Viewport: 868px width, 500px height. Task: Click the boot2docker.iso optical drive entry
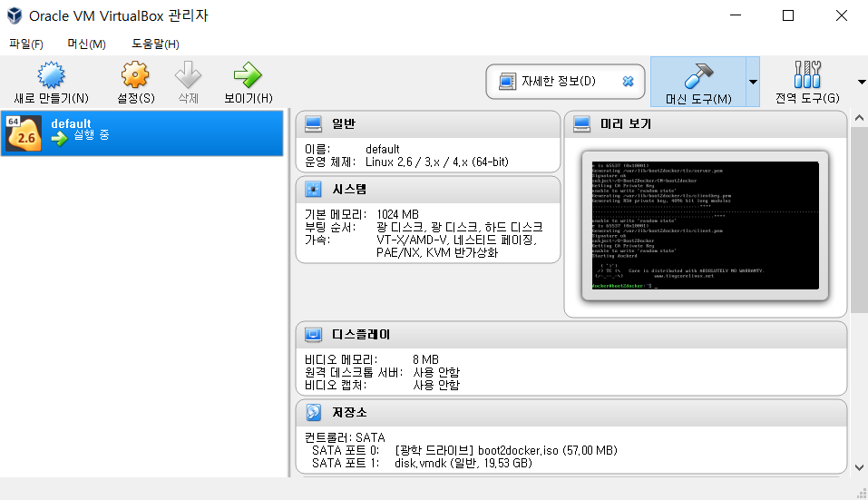506,451
